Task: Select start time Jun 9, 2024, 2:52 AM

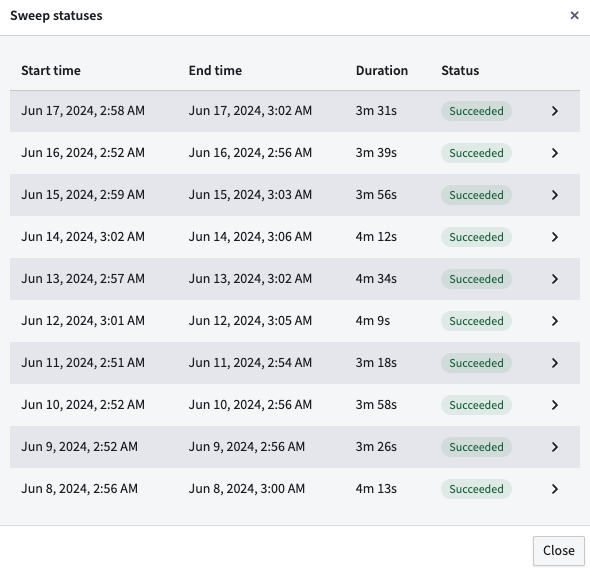Action: coord(79,447)
